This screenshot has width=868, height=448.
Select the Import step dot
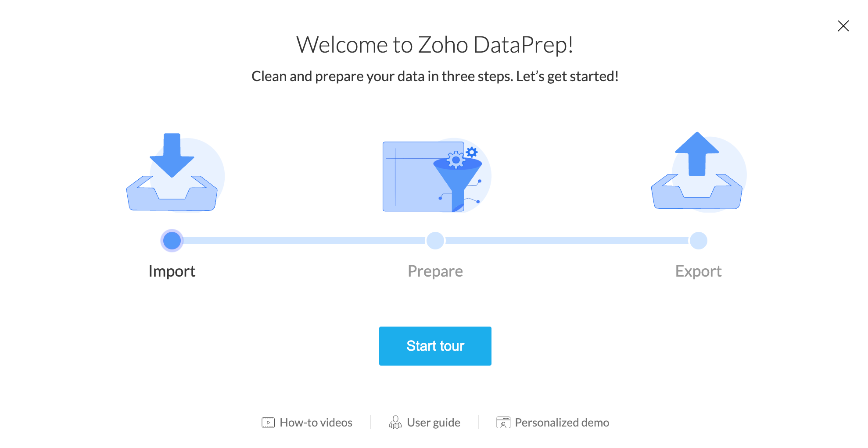(x=172, y=241)
